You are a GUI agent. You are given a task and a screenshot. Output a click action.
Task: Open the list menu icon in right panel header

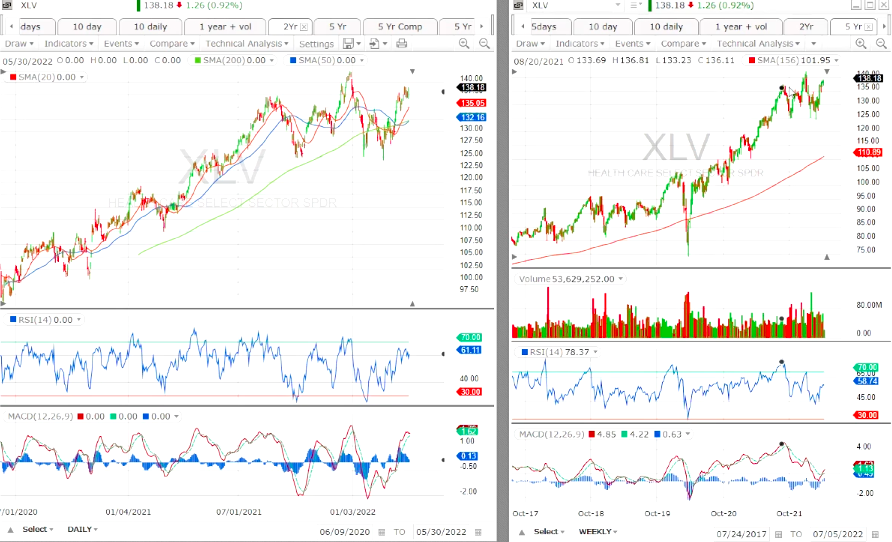635,5
